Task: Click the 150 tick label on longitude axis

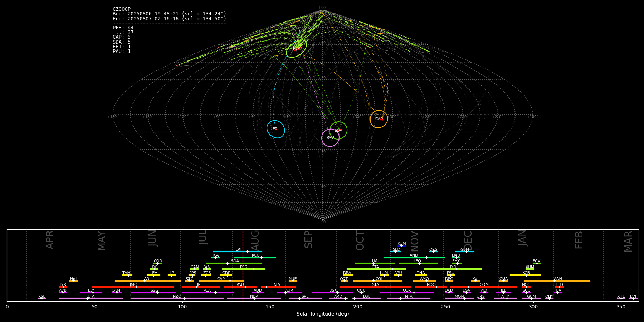Action: click(x=270, y=307)
